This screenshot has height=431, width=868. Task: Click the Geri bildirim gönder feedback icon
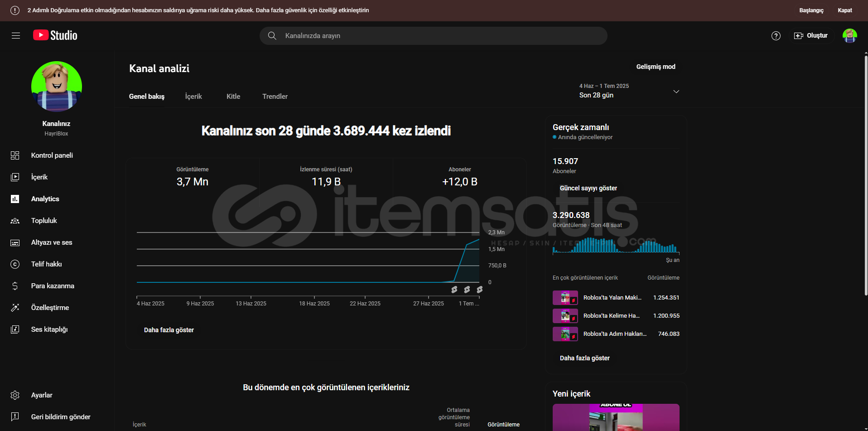pyautogui.click(x=15, y=417)
